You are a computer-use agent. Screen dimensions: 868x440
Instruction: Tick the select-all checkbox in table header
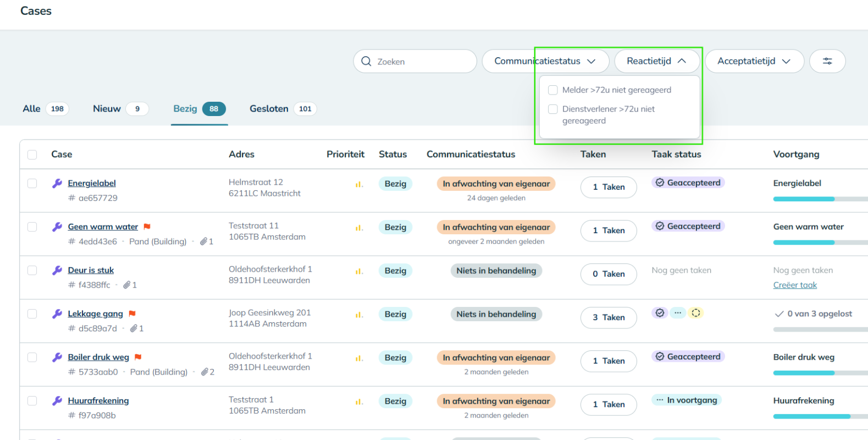32,155
